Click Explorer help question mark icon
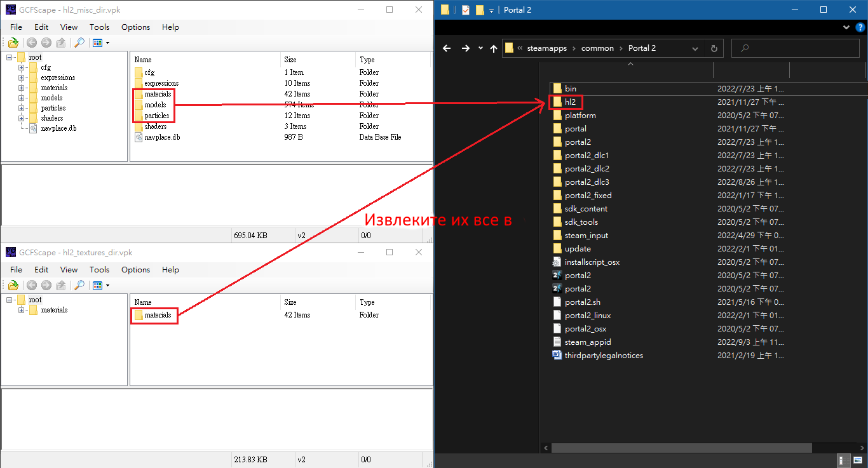The height and width of the screenshot is (468, 868). pos(859,28)
